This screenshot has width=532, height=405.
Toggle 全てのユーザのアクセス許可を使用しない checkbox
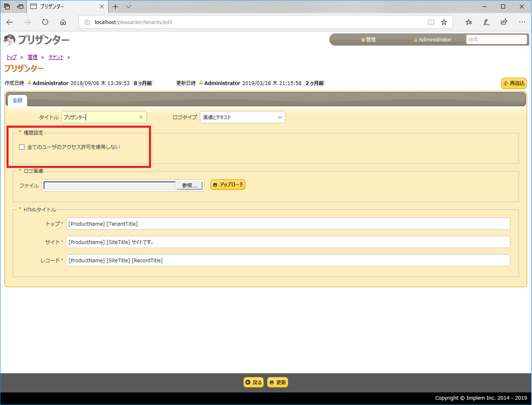[x=22, y=147]
